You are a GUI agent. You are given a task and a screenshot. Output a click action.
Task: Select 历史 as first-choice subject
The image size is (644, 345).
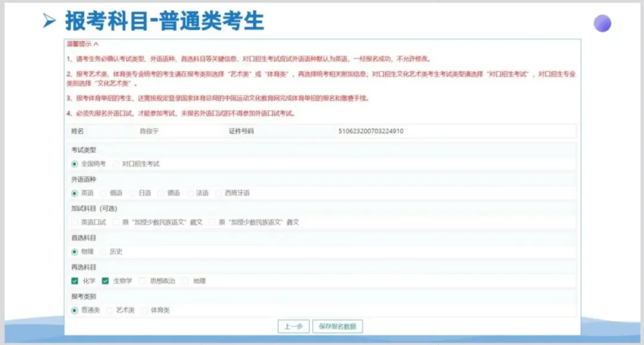tap(104, 252)
